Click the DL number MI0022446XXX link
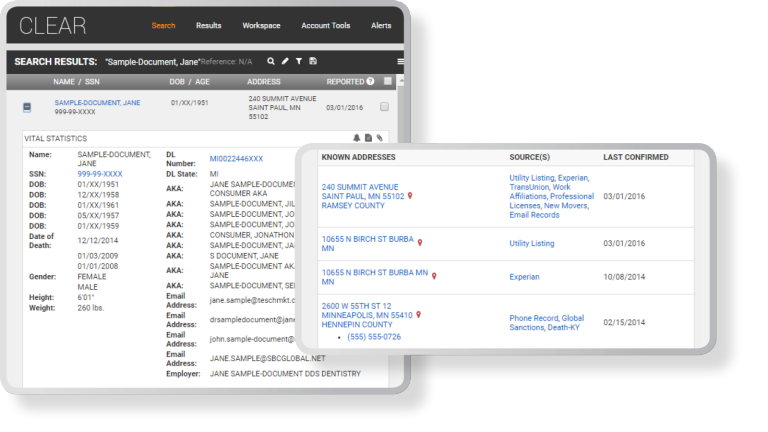The height and width of the screenshot is (432, 768). [237, 159]
